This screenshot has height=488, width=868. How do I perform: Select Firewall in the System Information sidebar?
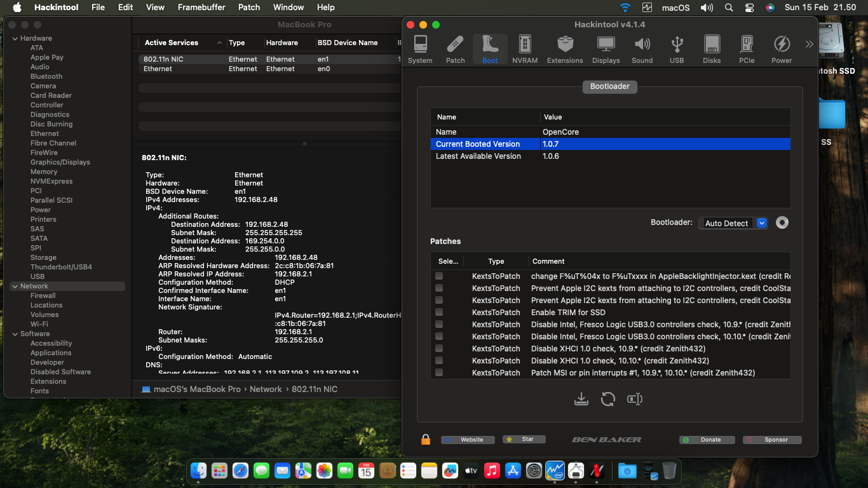coord(43,295)
